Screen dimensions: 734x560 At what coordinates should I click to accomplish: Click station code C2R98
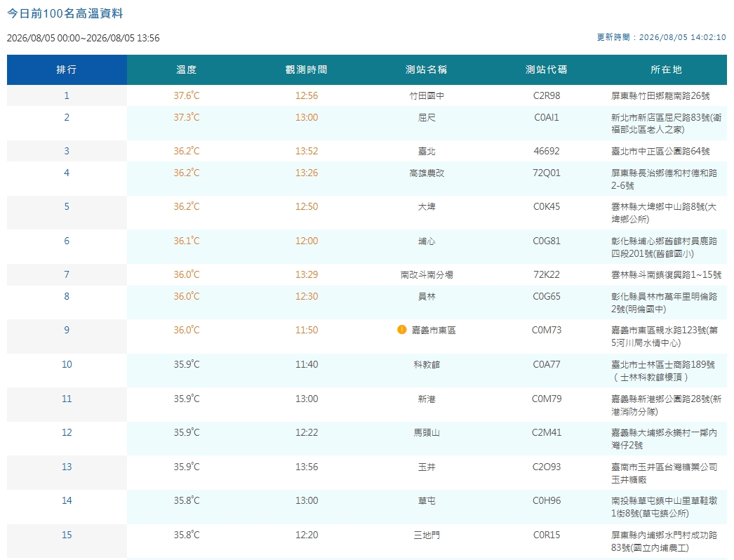(546, 95)
